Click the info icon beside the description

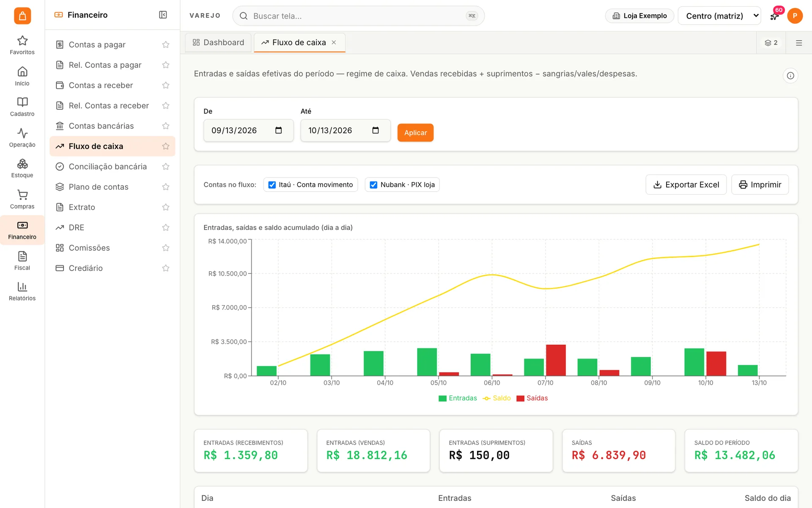tap(790, 76)
